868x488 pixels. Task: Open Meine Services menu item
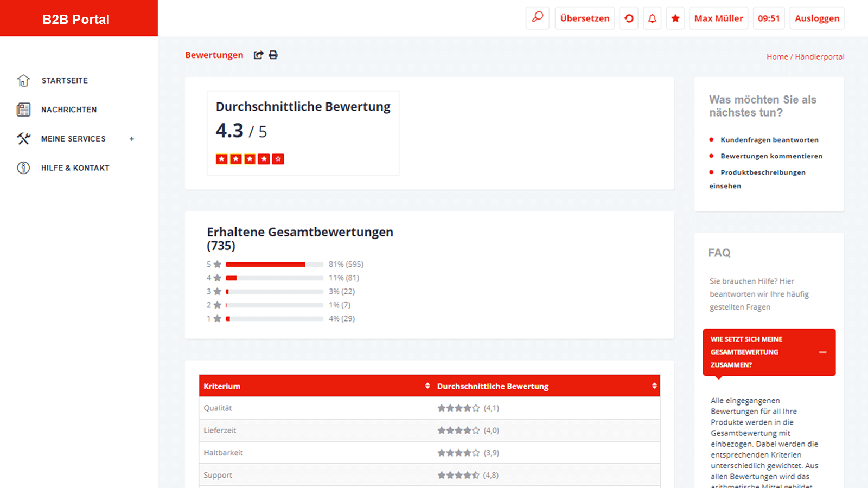pos(73,139)
